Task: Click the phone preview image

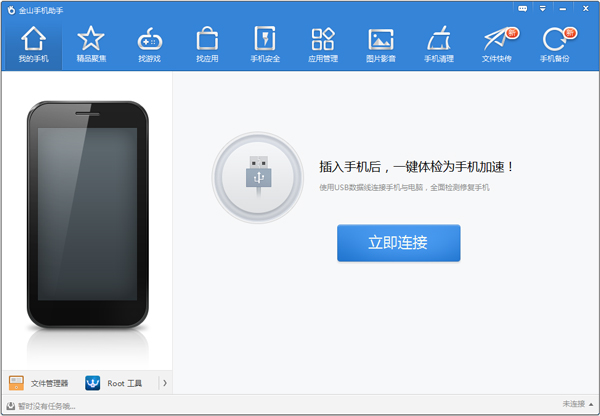Action: 87,215
